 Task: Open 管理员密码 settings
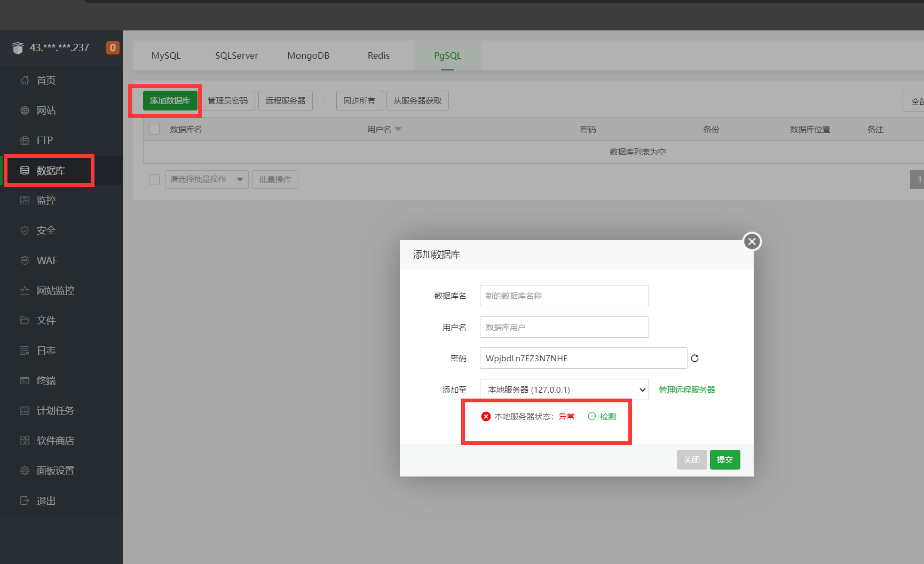[x=227, y=100]
